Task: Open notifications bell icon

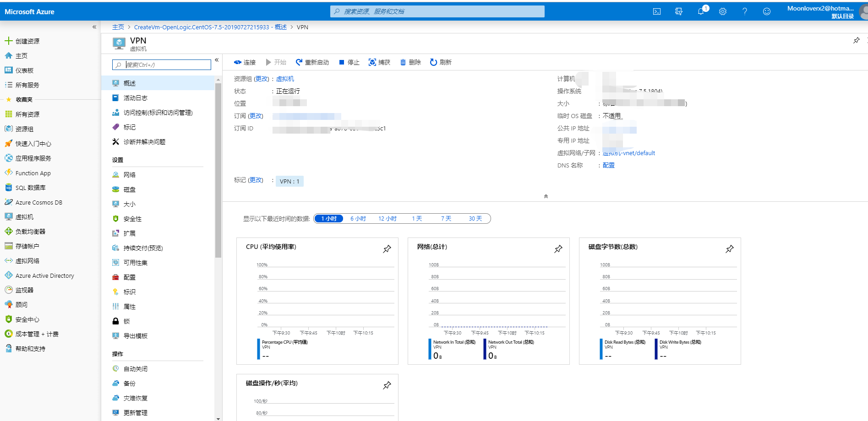Action: click(701, 11)
